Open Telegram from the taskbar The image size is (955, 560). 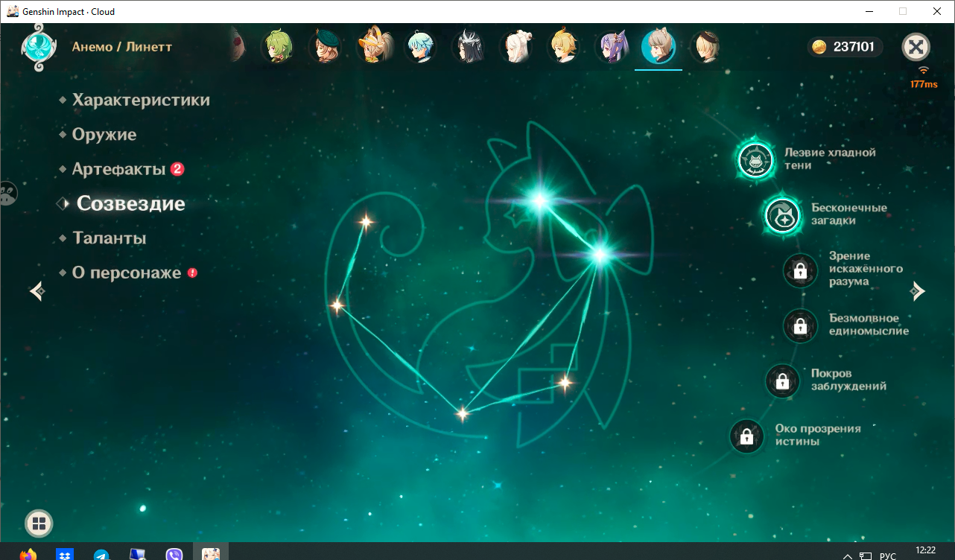(101, 554)
